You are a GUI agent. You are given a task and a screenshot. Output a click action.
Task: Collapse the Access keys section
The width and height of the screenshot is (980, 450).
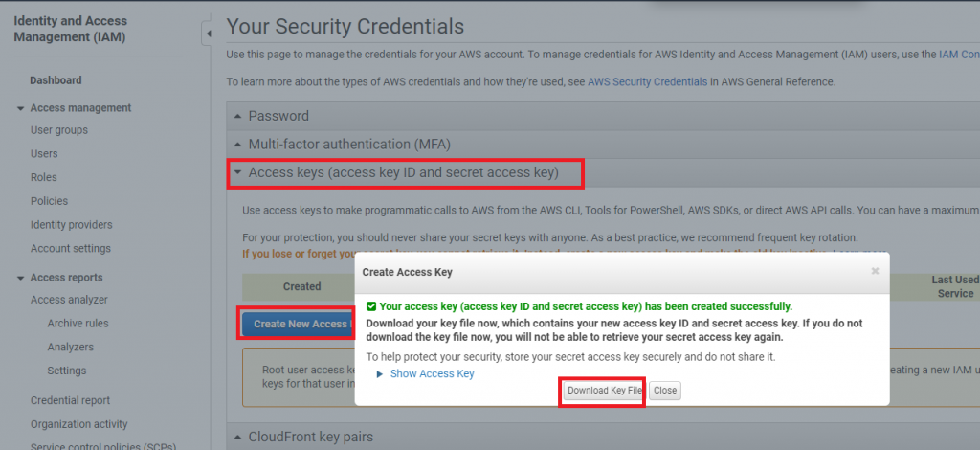tap(402, 173)
